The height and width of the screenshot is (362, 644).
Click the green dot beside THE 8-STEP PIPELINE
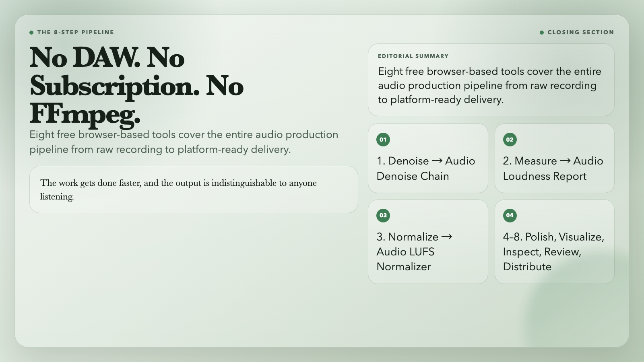pos(31,33)
